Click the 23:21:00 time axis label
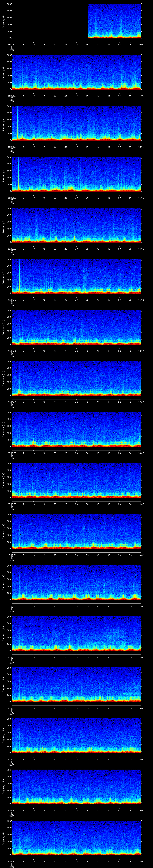 click(12, 657)
